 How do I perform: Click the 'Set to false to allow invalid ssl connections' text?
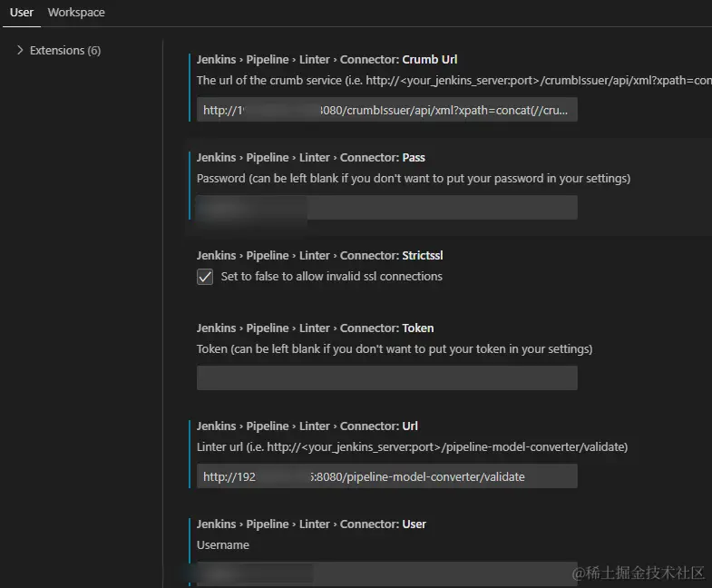(x=331, y=276)
